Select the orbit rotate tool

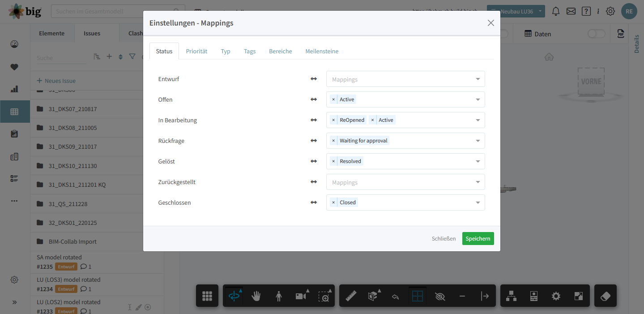click(x=234, y=296)
